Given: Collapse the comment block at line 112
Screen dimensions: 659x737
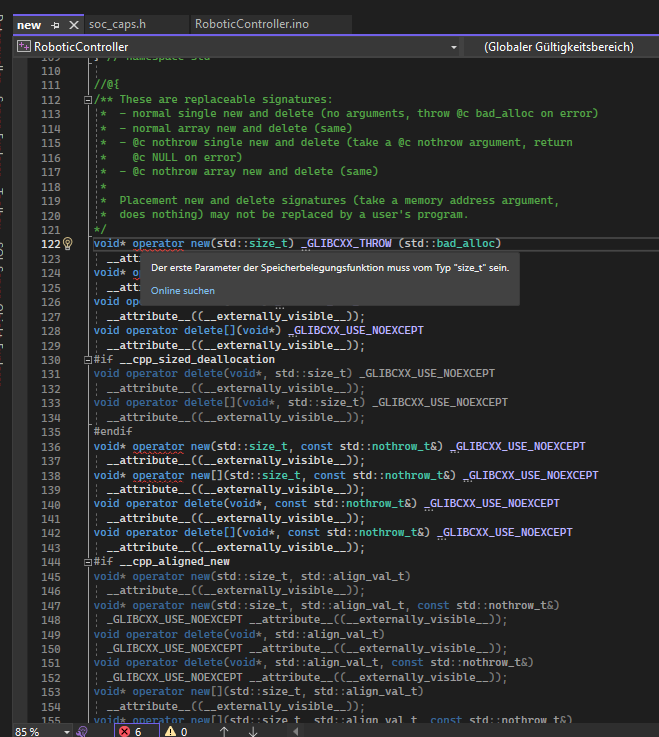Looking at the screenshot, I should pos(88,100).
